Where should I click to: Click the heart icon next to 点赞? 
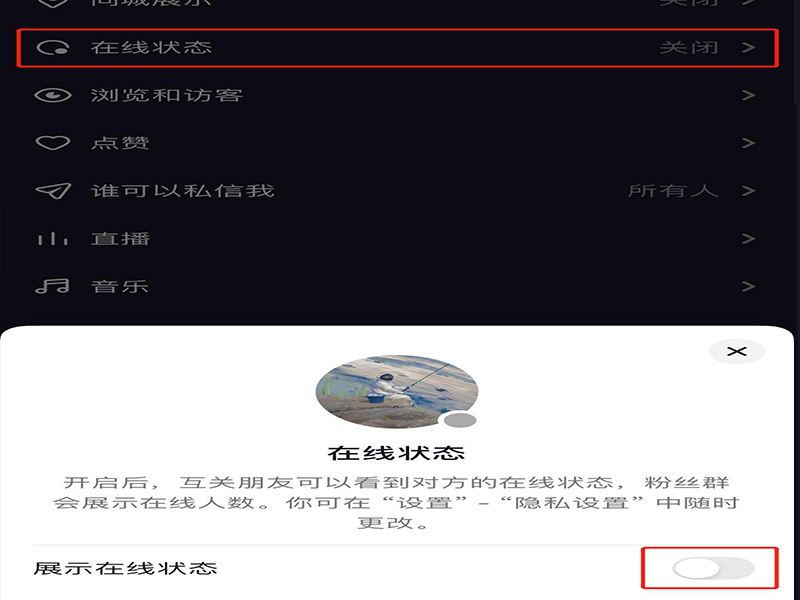point(53,143)
